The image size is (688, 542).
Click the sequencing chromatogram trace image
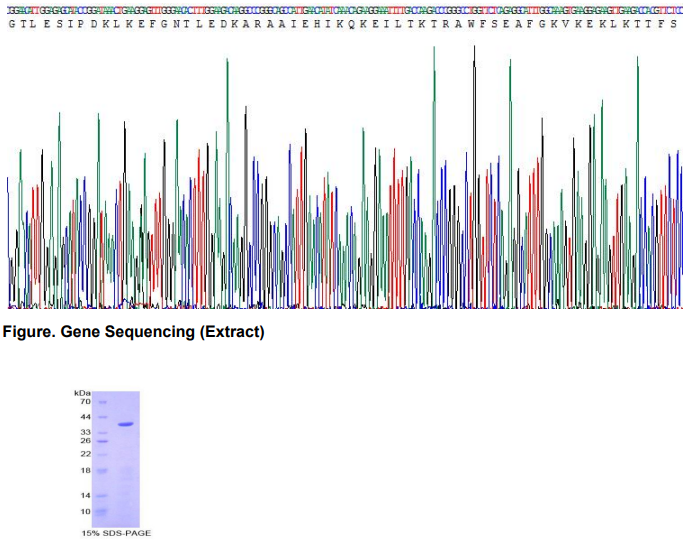click(x=345, y=177)
